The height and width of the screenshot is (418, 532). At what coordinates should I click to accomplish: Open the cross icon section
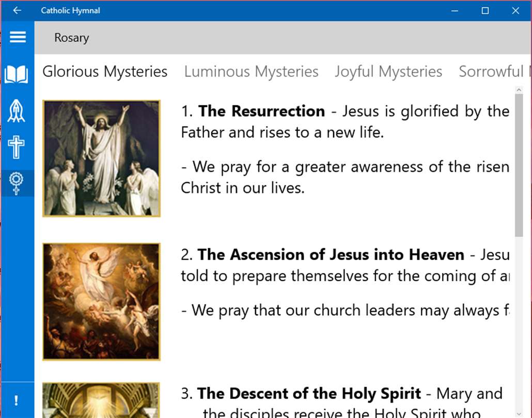coord(17,147)
